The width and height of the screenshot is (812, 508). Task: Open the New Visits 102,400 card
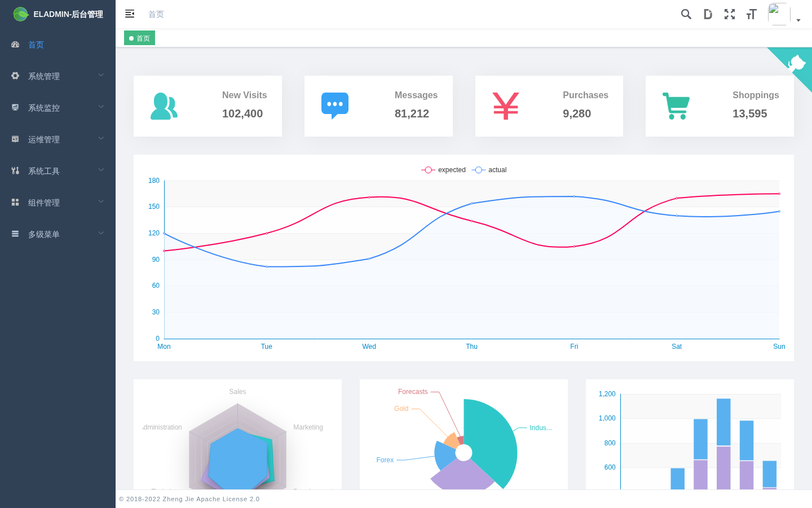click(x=208, y=106)
